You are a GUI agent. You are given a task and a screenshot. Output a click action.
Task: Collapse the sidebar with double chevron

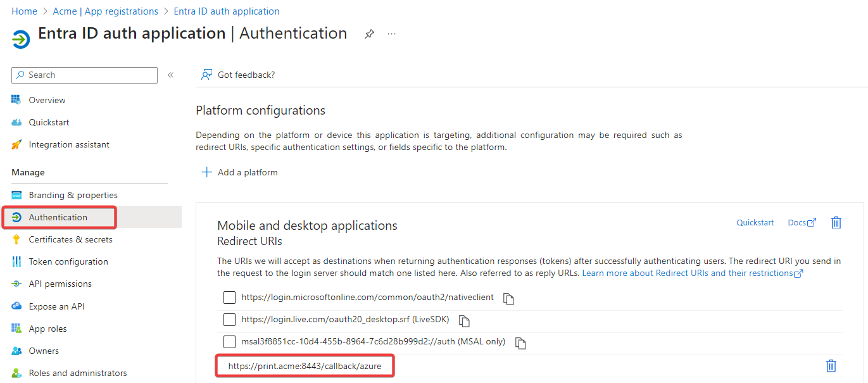170,75
